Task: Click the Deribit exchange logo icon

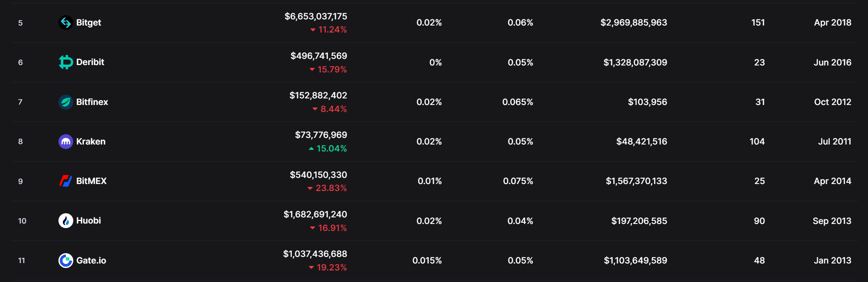Action: [x=65, y=62]
